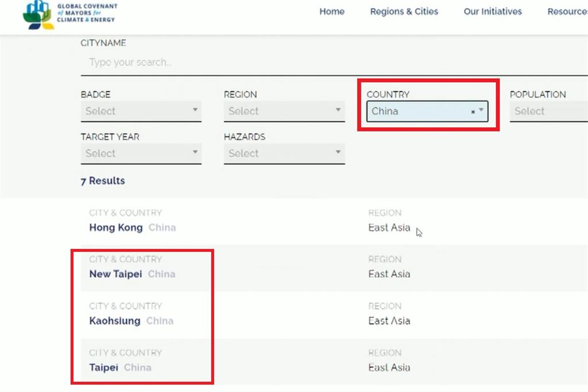
Task: Click the Global Covenant of Mayors logo
Action: pos(70,15)
